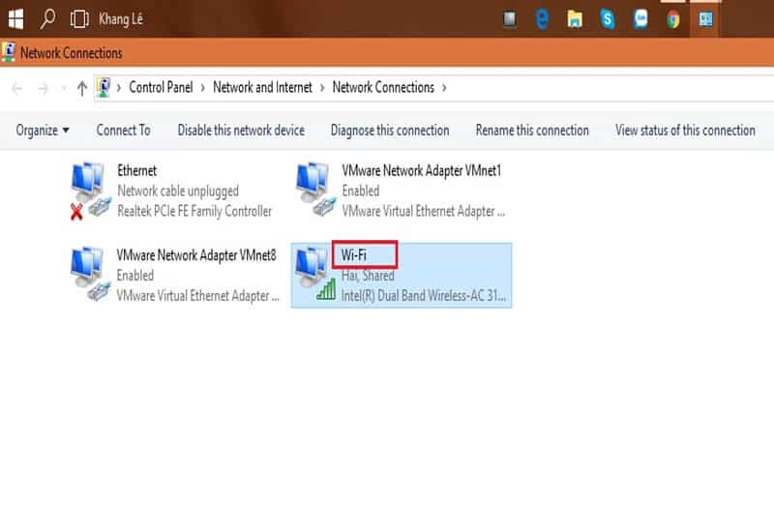Click Rename this connection

pyautogui.click(x=532, y=131)
